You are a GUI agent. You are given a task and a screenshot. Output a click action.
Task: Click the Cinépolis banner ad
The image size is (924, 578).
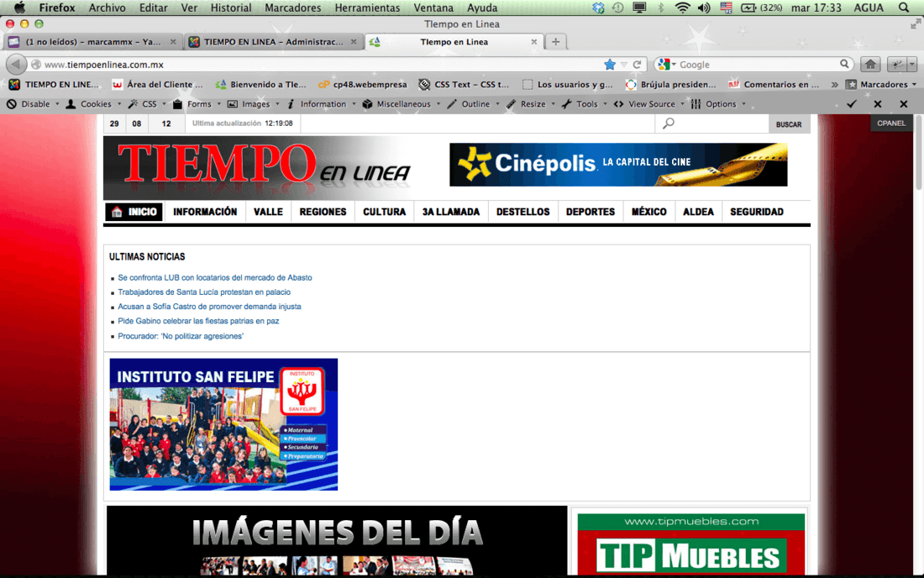click(618, 165)
